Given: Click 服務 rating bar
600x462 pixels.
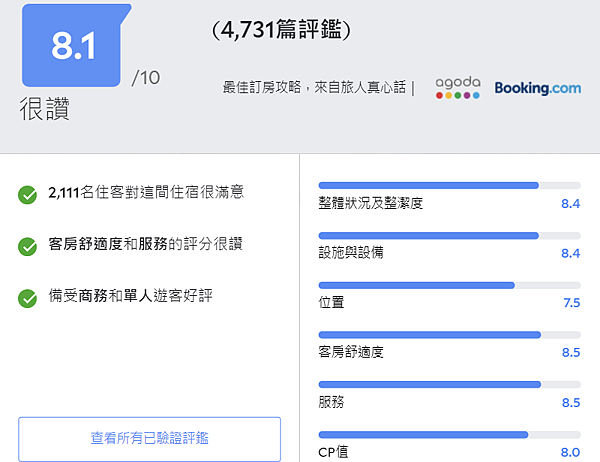Looking at the screenshot, I should pos(449,384).
